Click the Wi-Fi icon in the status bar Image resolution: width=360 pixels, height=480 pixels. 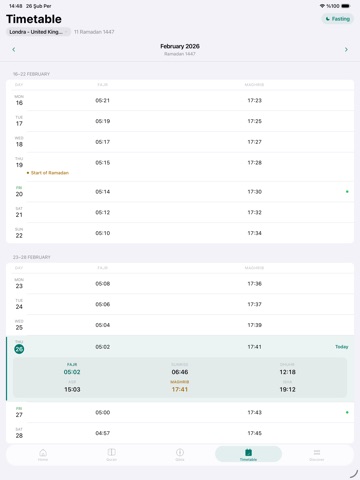[322, 6]
